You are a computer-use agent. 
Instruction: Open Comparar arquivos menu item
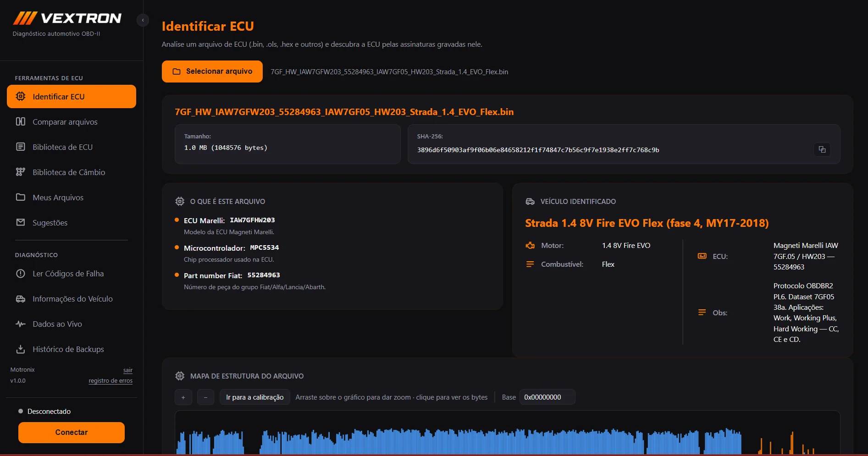click(x=72, y=121)
